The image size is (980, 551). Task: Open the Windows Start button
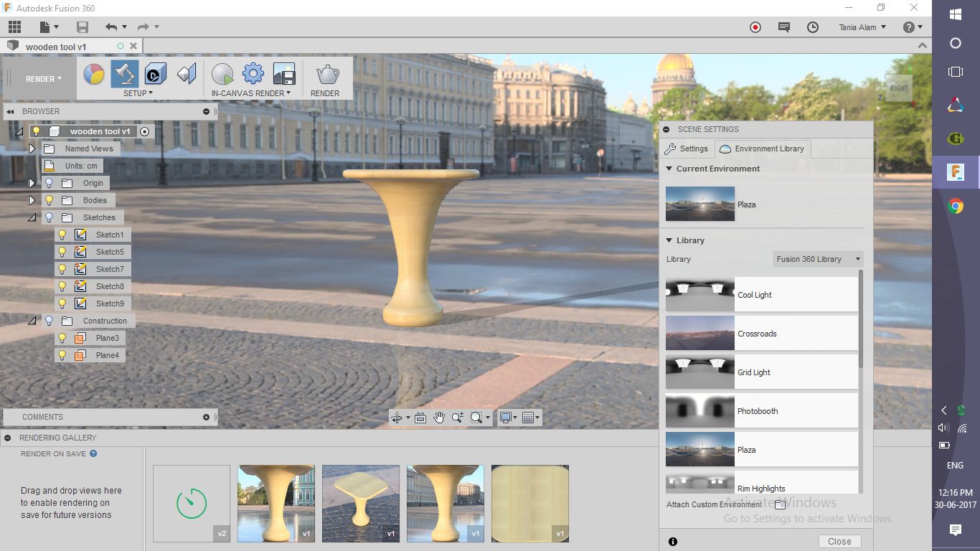(956, 14)
